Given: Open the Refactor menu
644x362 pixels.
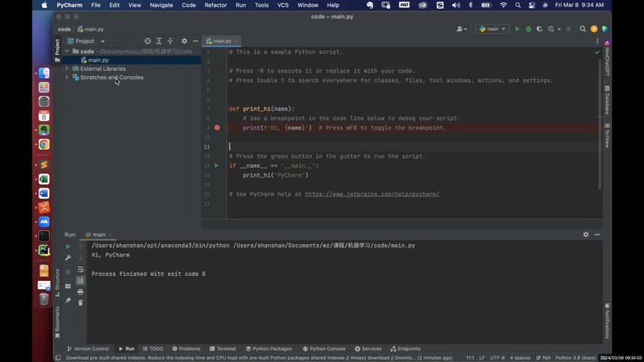Looking at the screenshot, I should coord(216,5).
